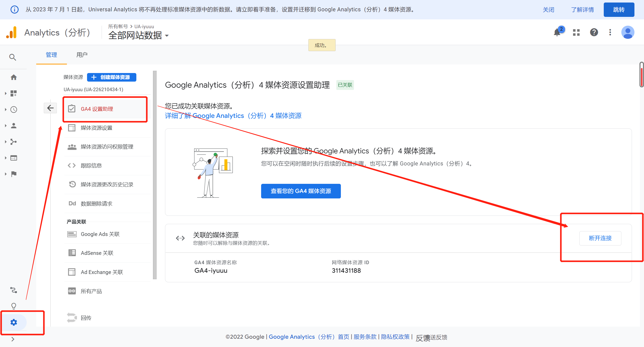Click the 断开连接 button
644x347 pixels.
[x=600, y=238]
